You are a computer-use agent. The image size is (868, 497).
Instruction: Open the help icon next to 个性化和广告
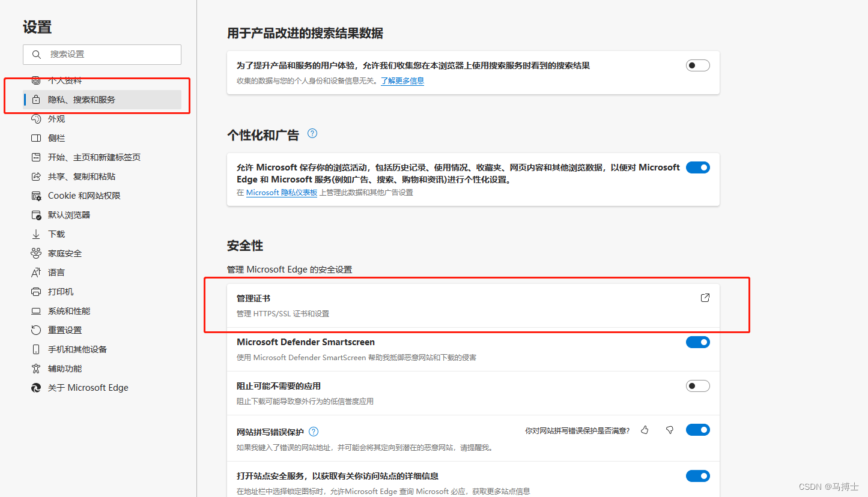coord(312,134)
